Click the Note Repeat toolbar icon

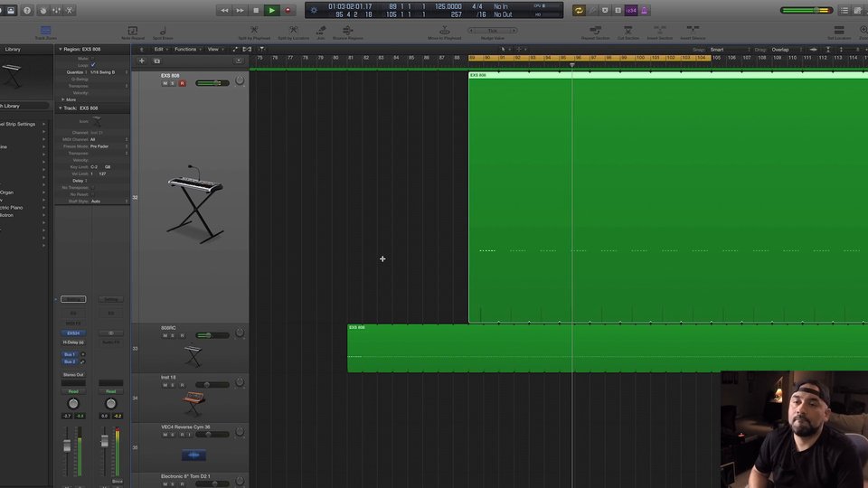(x=133, y=33)
